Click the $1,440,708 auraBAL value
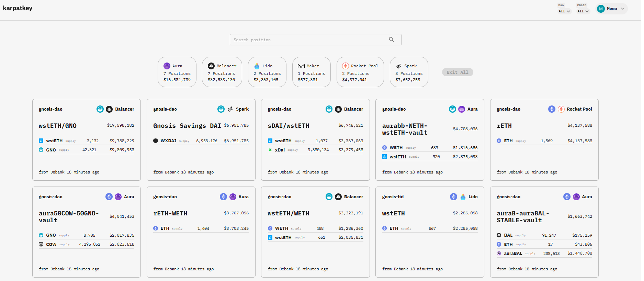The image size is (644, 281). (580, 253)
